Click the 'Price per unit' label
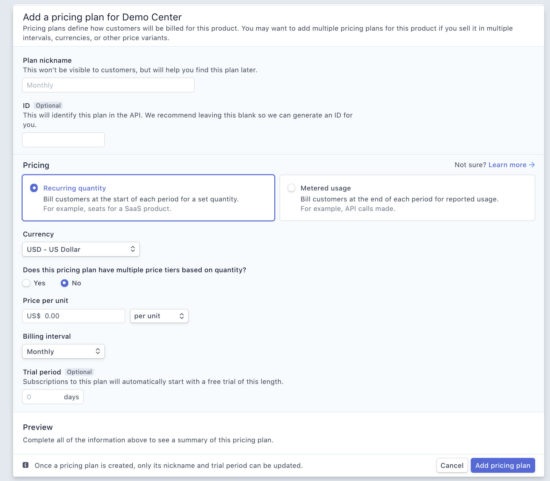The image size is (550, 481). [45, 301]
